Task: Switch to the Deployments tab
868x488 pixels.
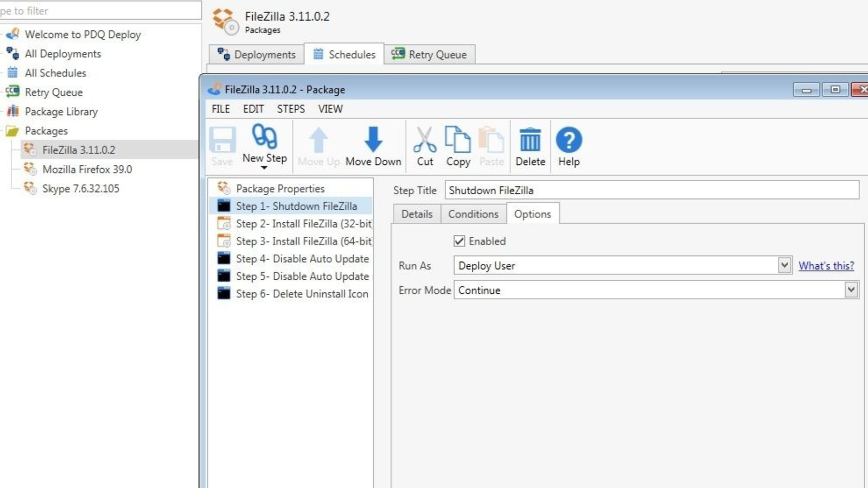Action: pyautogui.click(x=256, y=54)
